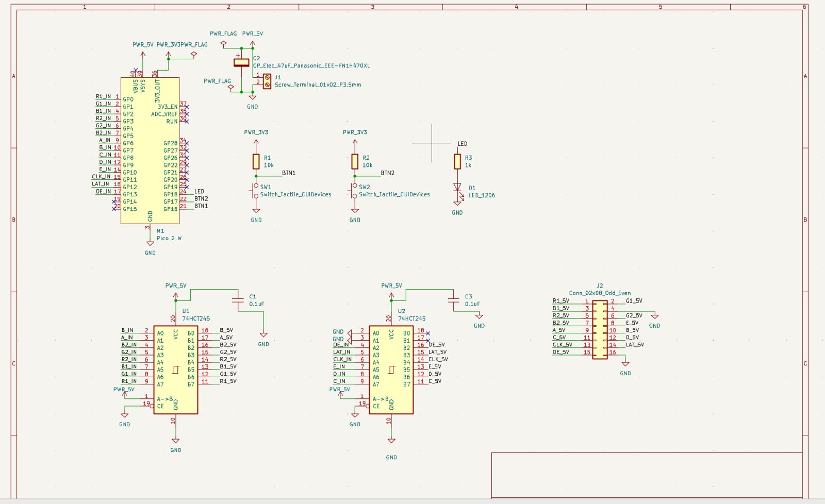Click the 0.1uF value text of C1
825x504 pixels.
(256, 304)
